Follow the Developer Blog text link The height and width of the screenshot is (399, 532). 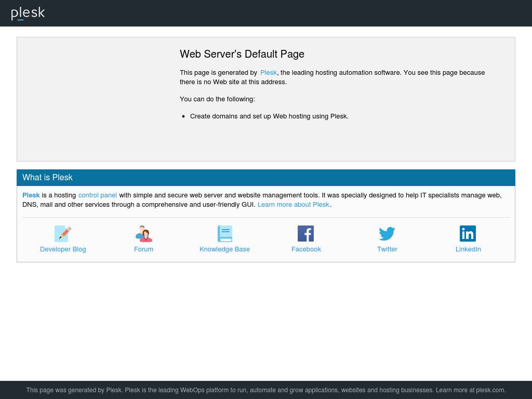pyautogui.click(x=63, y=249)
